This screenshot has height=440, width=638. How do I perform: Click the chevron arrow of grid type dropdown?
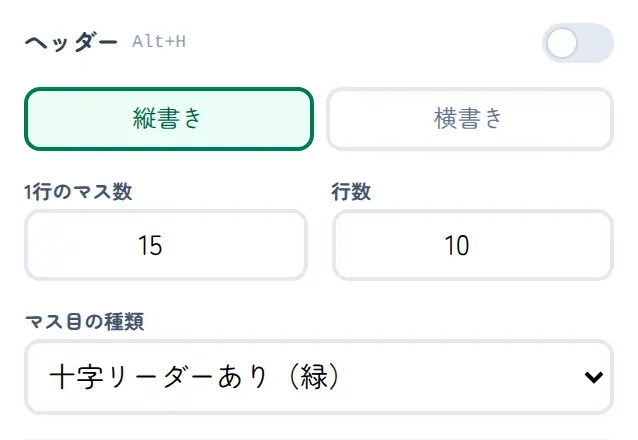pyautogui.click(x=594, y=377)
